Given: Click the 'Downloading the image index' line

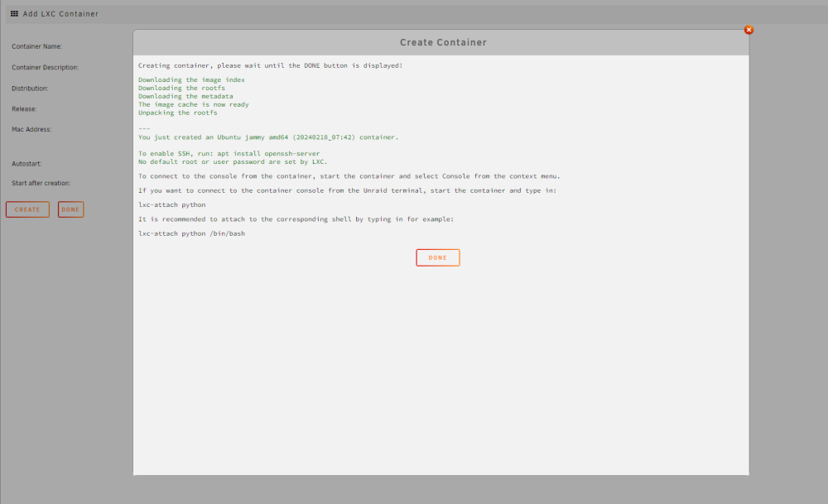Looking at the screenshot, I should tap(192, 79).
